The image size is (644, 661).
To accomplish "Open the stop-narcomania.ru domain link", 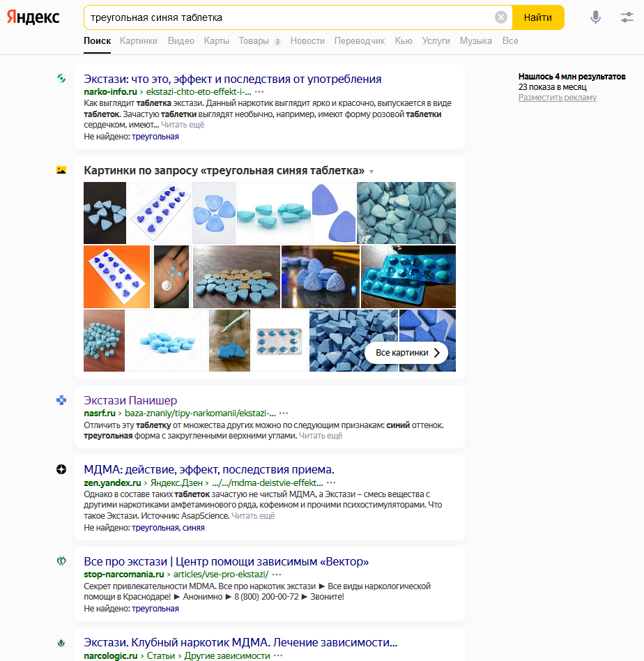I will (124, 575).
